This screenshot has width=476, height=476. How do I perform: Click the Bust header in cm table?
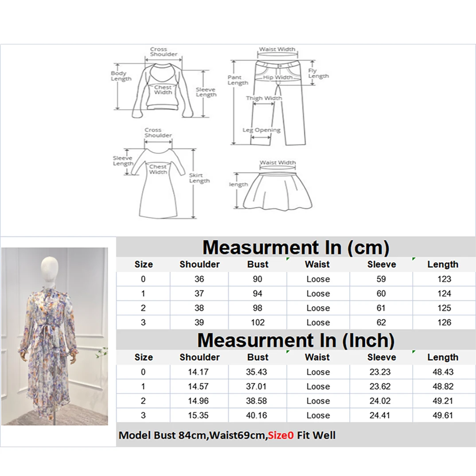click(x=258, y=265)
